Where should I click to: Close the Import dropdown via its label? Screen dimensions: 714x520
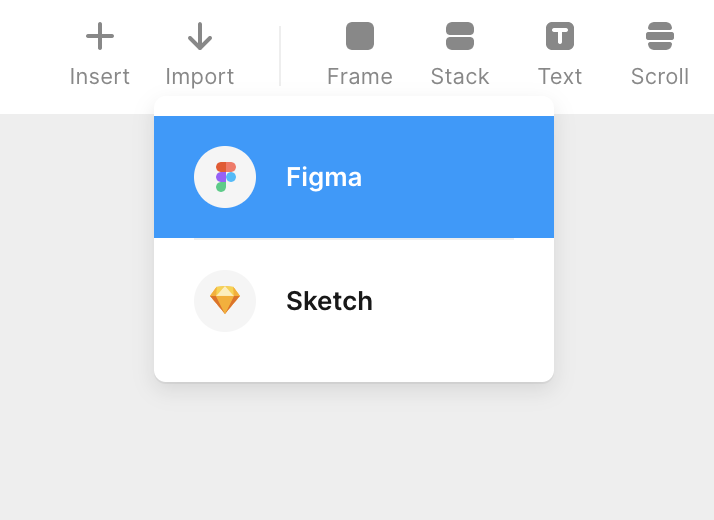200,77
